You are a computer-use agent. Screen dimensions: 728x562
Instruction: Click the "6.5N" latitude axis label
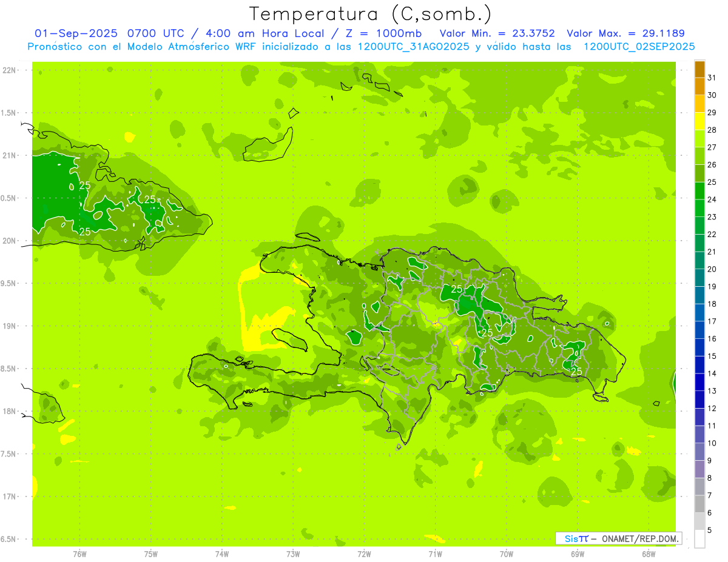pos(8,540)
